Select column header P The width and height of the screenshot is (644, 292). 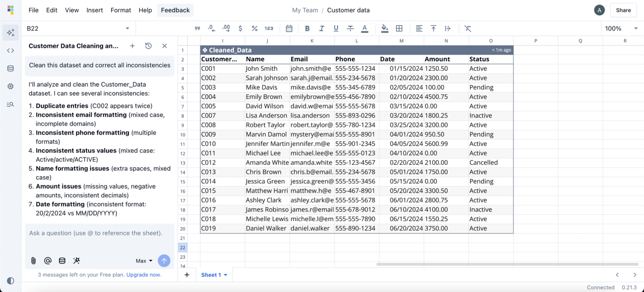535,41
